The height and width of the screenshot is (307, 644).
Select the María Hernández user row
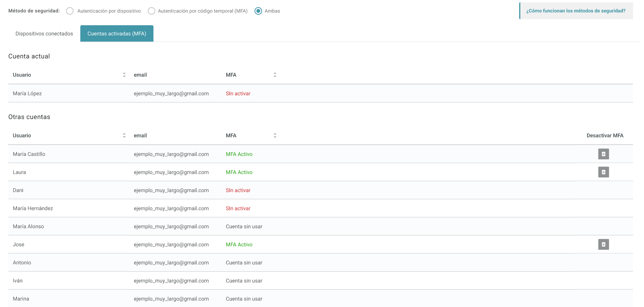click(x=33, y=208)
